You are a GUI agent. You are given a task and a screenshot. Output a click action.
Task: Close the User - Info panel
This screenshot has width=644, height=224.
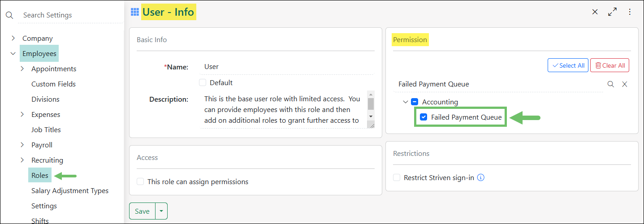[x=595, y=12]
